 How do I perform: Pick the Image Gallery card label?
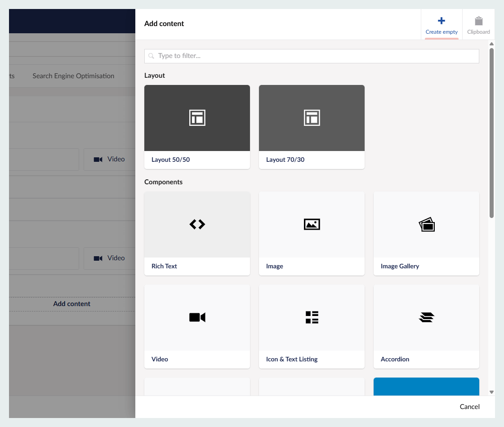400,267
